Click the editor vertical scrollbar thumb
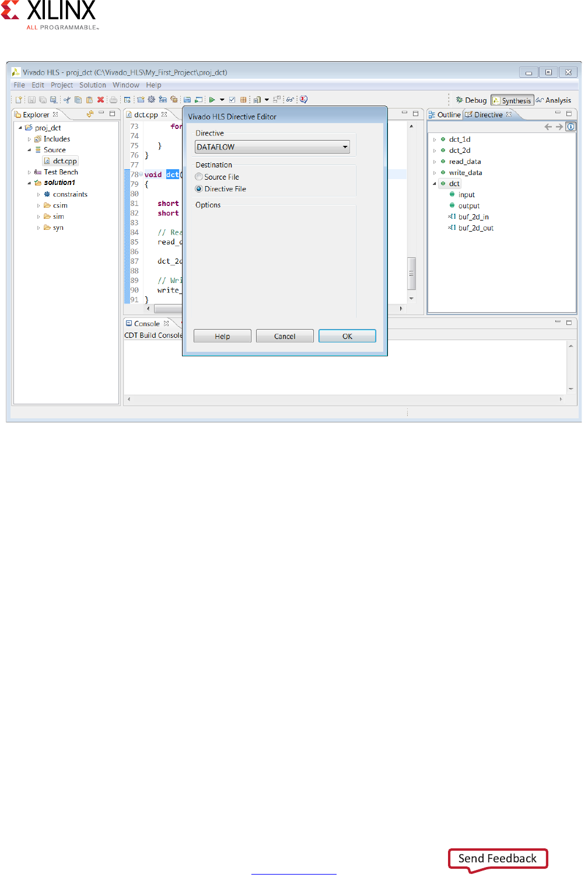 411,273
